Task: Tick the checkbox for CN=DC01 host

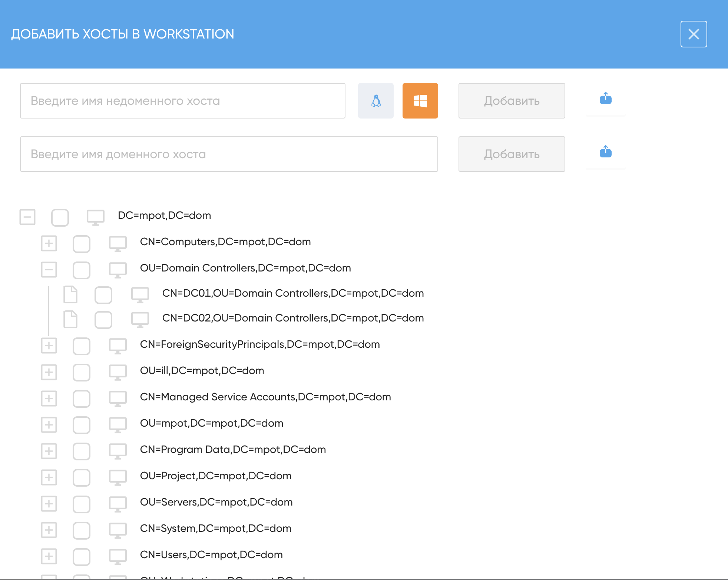Action: tap(103, 295)
